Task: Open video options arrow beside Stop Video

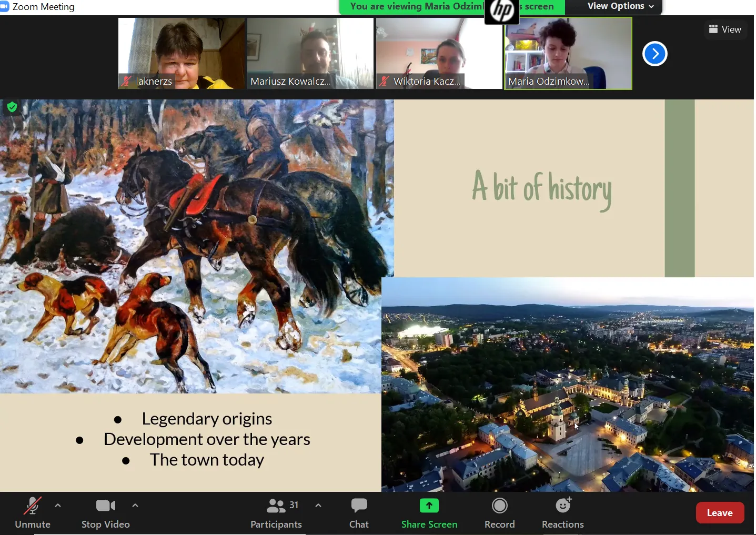Action: click(135, 506)
